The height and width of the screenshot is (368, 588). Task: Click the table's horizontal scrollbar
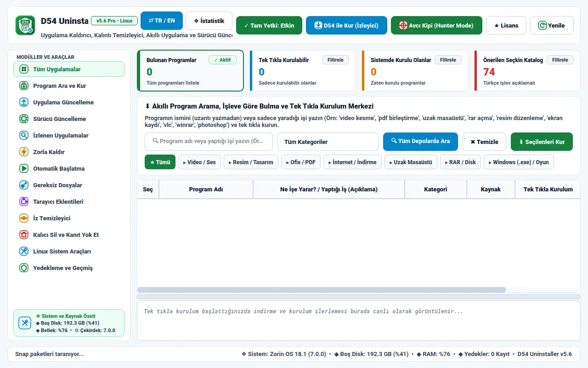point(322,290)
